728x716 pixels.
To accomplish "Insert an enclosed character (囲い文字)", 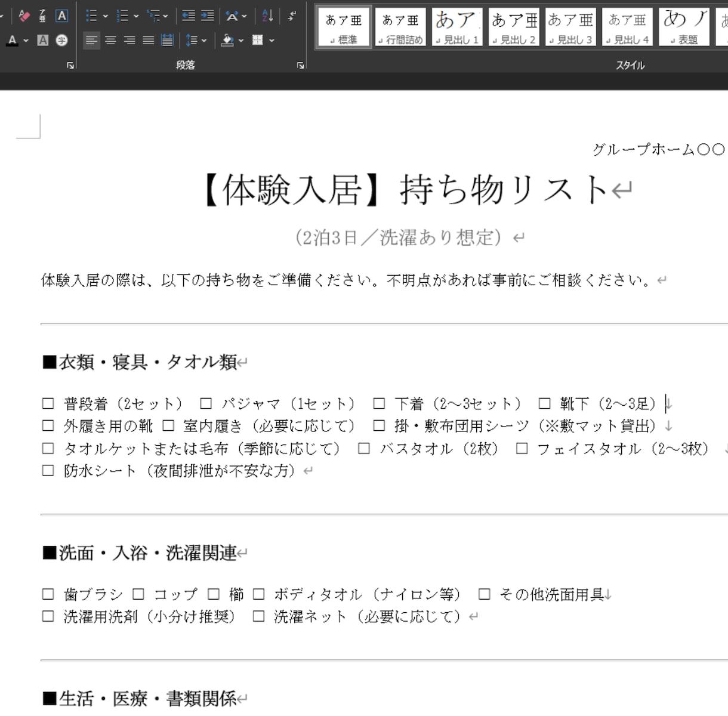I will 61,41.
